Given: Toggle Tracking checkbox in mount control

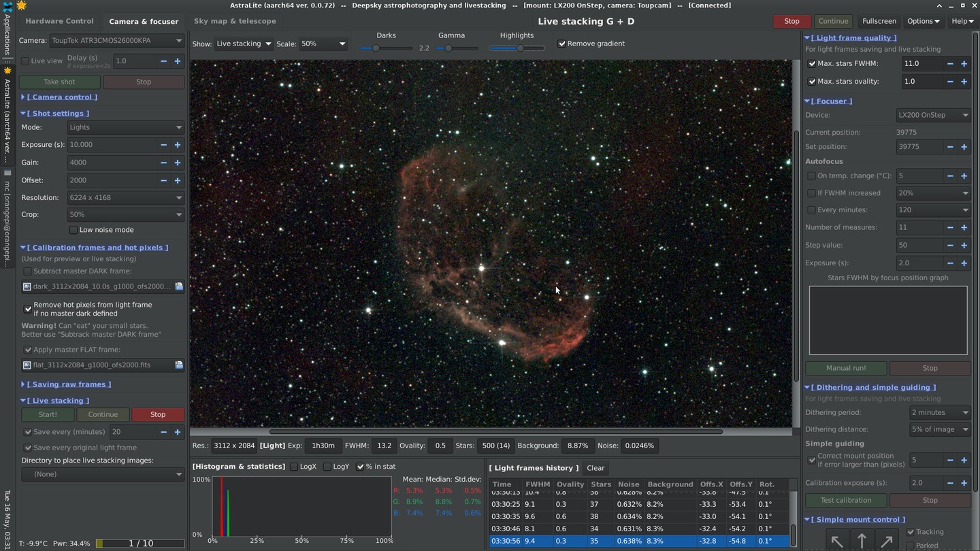Looking at the screenshot, I should [x=911, y=532].
